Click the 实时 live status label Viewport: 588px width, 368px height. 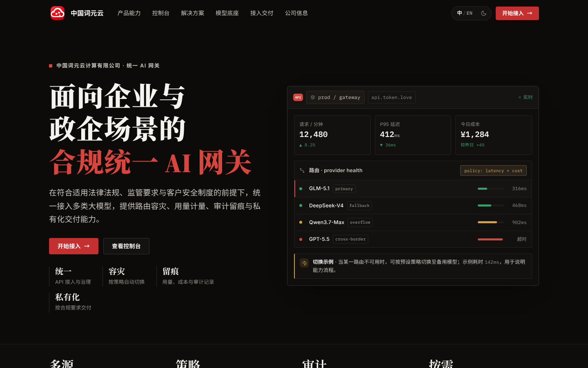pos(528,97)
